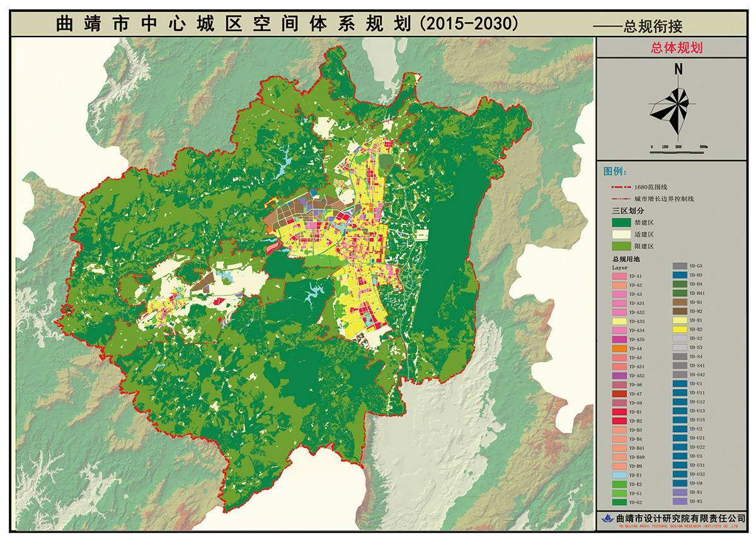Screen dimensions: 756x540
Task: Pick the YD-A7 dark red swatch
Action: (619, 394)
